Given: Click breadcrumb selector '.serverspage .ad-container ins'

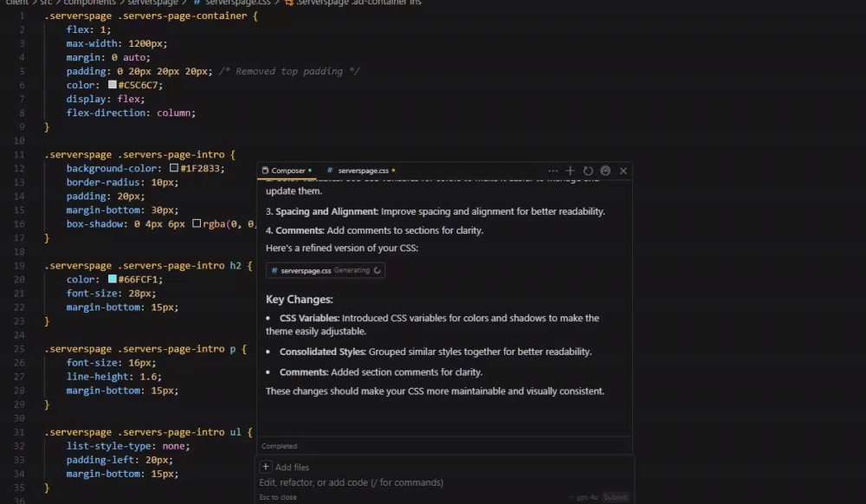Looking at the screenshot, I should click(359, 3).
